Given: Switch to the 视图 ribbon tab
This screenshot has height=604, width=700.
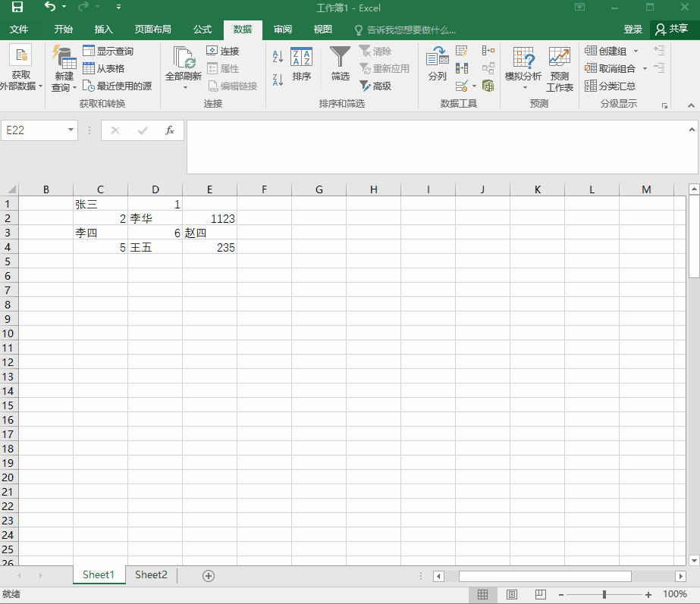Looking at the screenshot, I should (x=323, y=30).
